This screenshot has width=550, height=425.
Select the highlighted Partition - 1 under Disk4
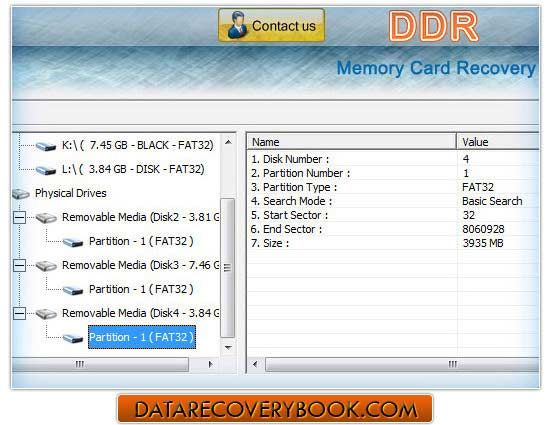(x=142, y=337)
